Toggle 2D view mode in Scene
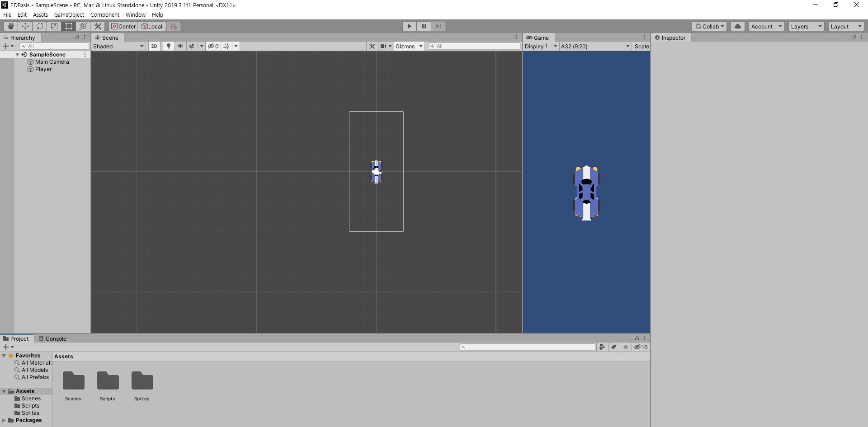The height and width of the screenshot is (427, 868). pos(154,46)
